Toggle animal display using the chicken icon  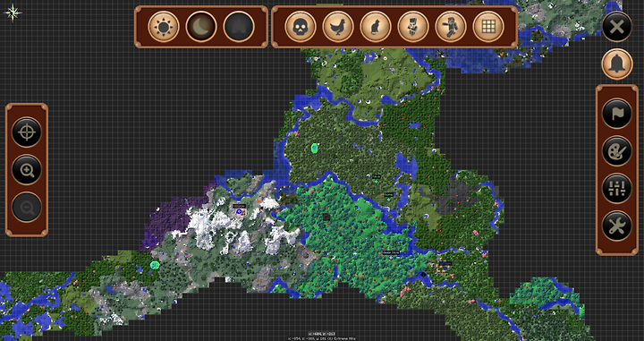point(338,27)
